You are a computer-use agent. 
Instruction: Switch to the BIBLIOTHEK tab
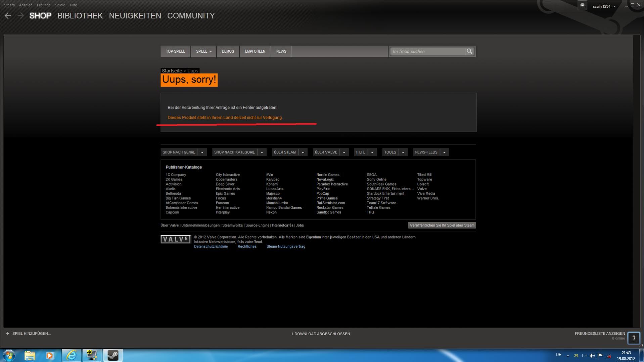point(80,16)
